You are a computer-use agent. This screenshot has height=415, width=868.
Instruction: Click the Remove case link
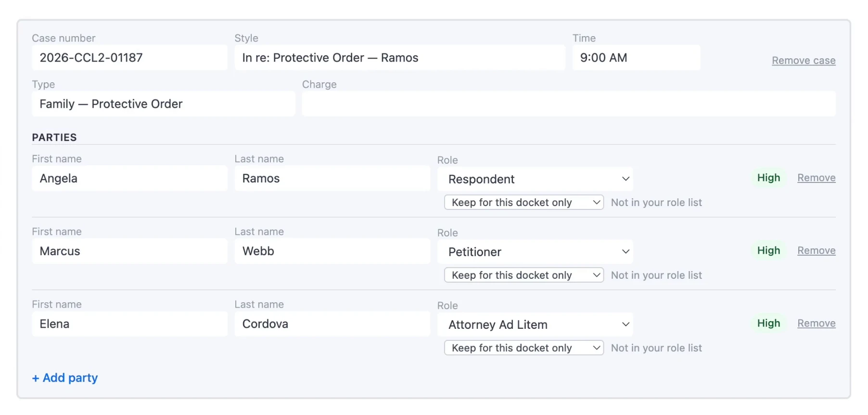point(804,61)
